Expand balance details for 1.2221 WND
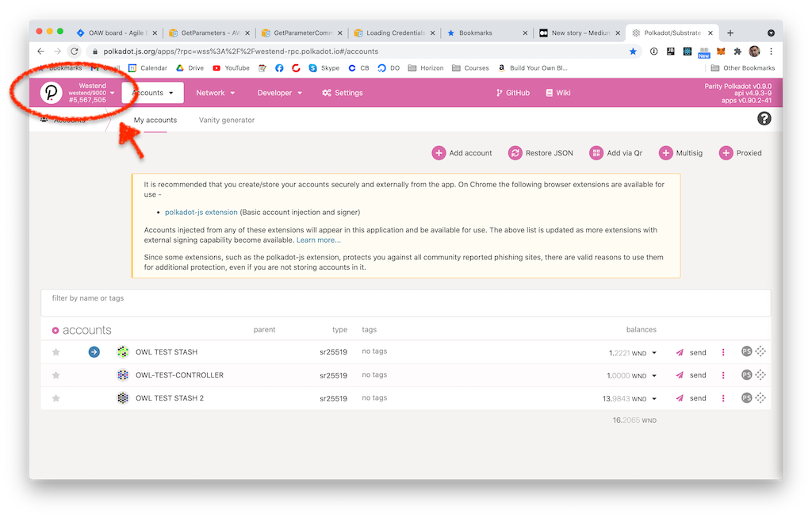 654,353
